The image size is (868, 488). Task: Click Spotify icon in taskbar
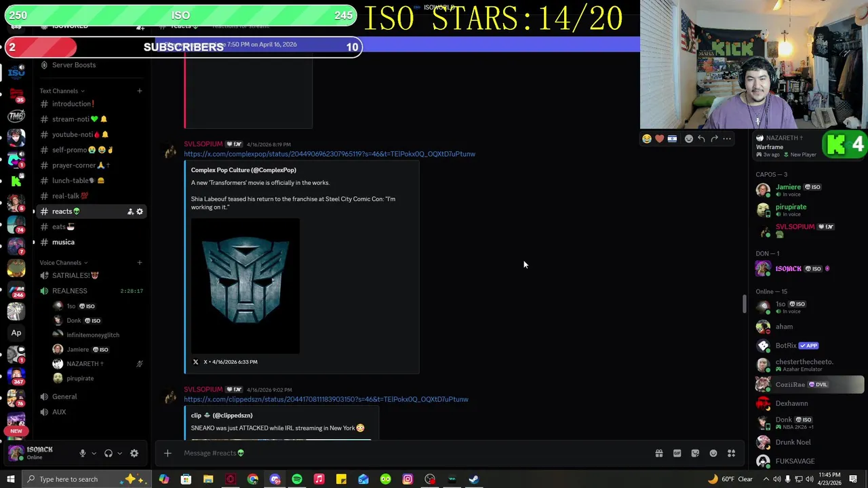pos(297,479)
